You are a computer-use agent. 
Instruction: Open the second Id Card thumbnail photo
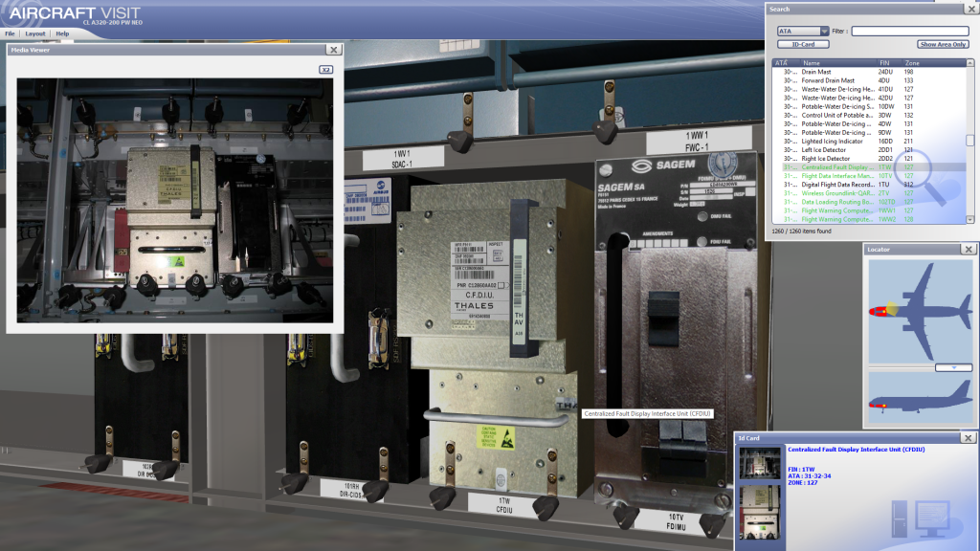click(760, 513)
